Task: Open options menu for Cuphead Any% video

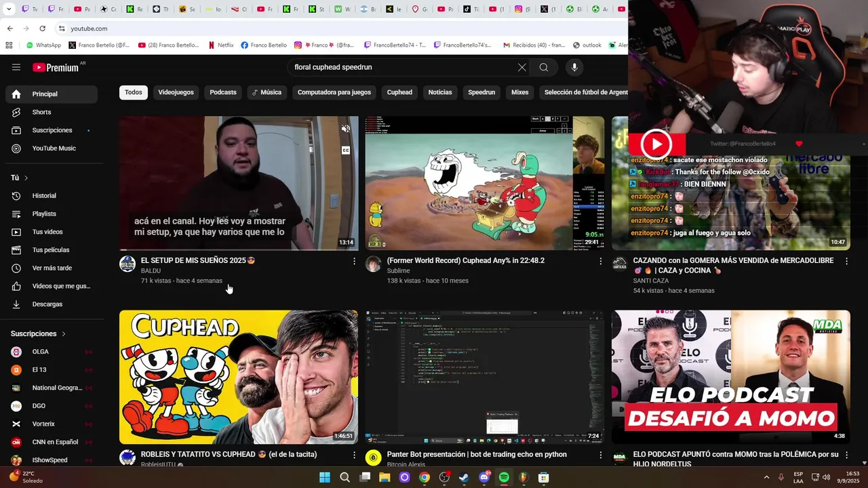Action: click(x=600, y=261)
